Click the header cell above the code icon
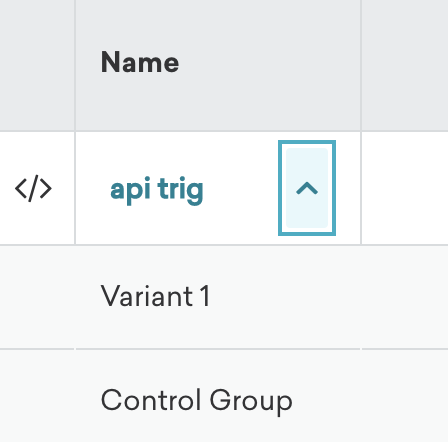This screenshot has height=442, width=448. coord(37,65)
